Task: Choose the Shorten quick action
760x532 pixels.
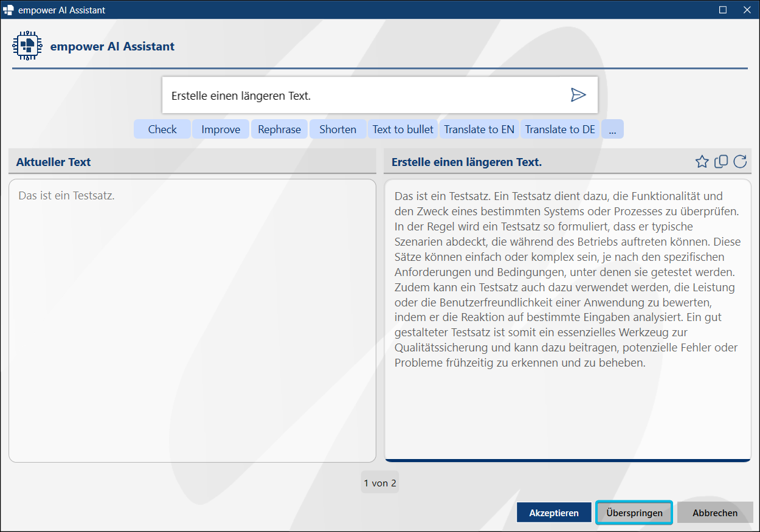Action: [337, 129]
